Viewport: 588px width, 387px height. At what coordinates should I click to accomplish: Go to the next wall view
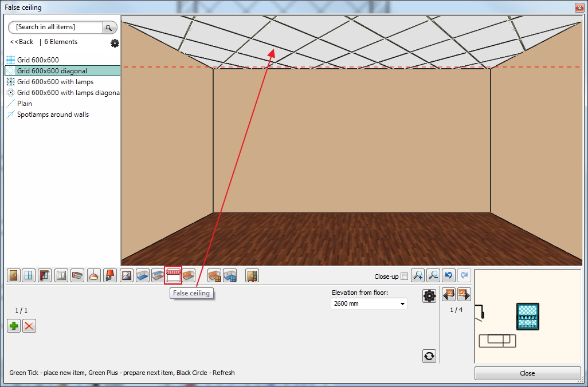coord(464,294)
